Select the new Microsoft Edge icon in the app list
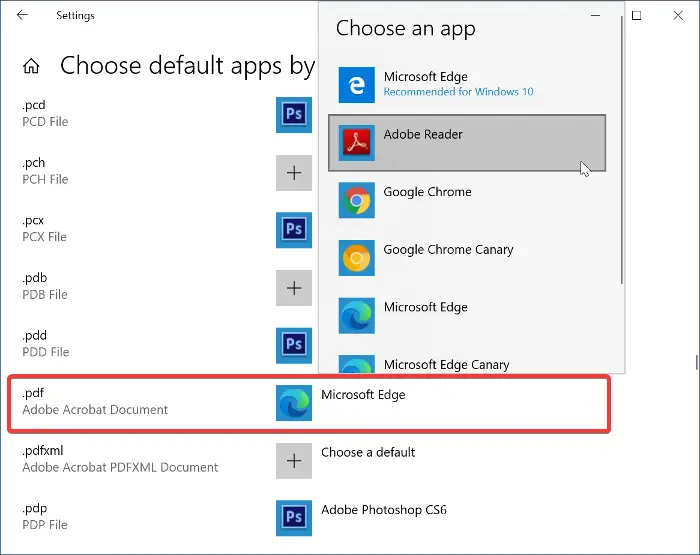 [x=356, y=316]
